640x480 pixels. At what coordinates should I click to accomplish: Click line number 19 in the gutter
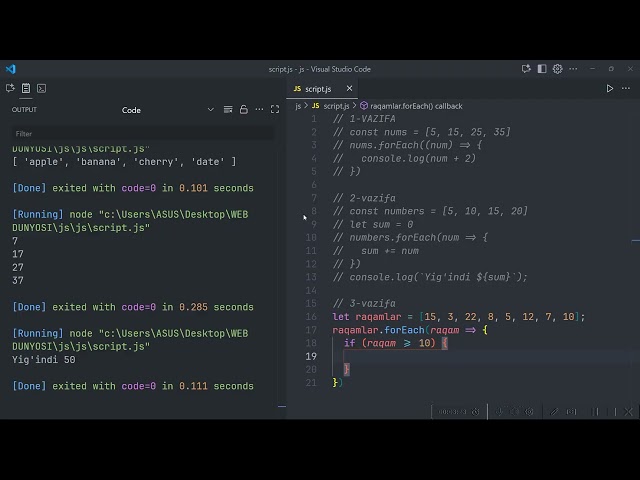coord(311,356)
